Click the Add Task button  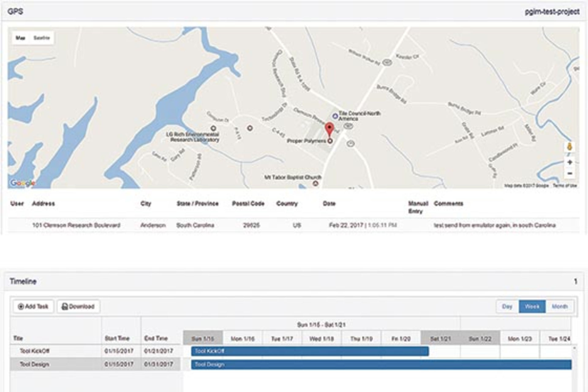pyautogui.click(x=33, y=306)
